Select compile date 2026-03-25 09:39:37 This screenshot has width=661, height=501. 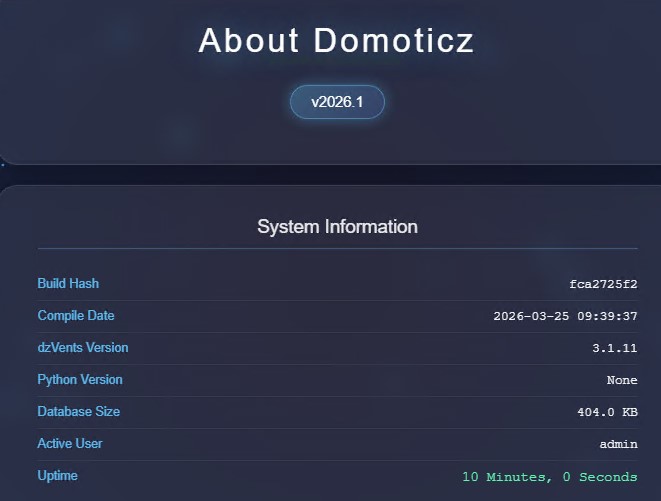565,316
